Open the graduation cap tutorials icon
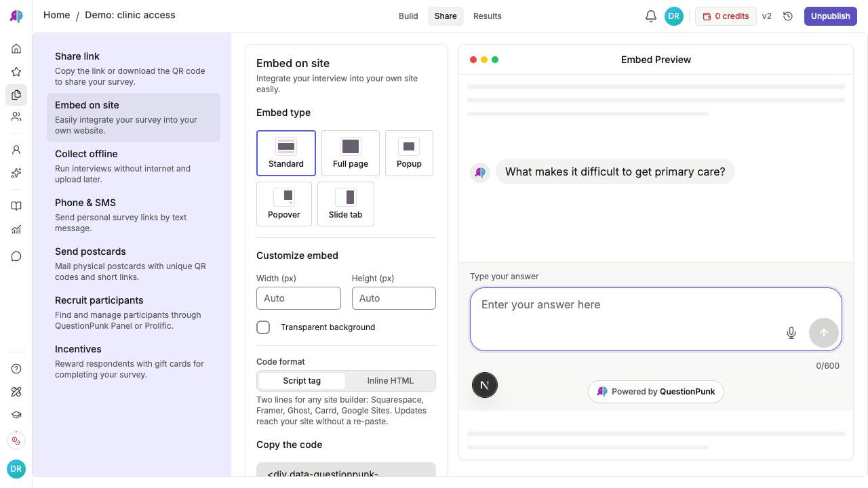 [x=16, y=415]
